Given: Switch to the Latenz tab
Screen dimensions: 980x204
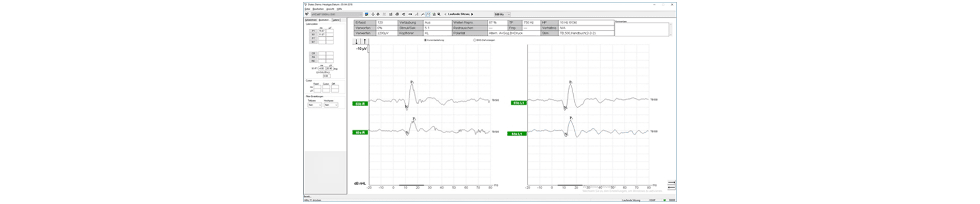Looking at the screenshot, I should point(336,20).
